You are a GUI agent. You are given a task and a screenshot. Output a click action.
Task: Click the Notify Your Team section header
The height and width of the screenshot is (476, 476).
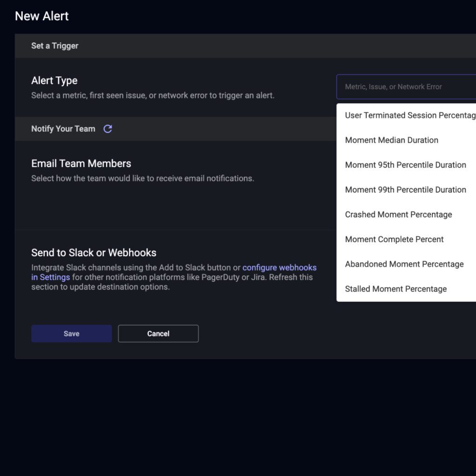coord(63,129)
